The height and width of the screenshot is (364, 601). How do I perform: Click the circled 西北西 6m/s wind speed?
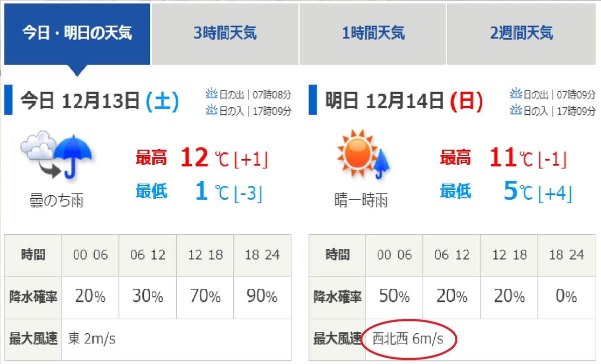(x=408, y=339)
